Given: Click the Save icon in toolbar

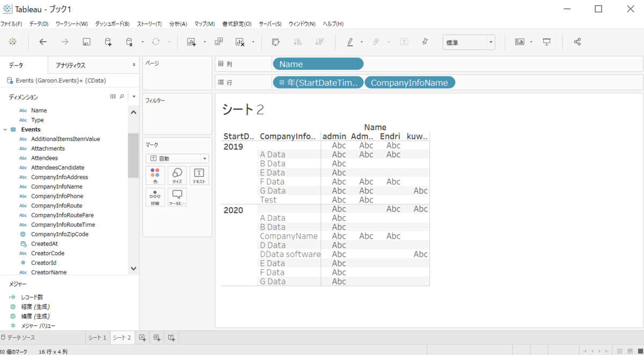Looking at the screenshot, I should click(86, 42).
